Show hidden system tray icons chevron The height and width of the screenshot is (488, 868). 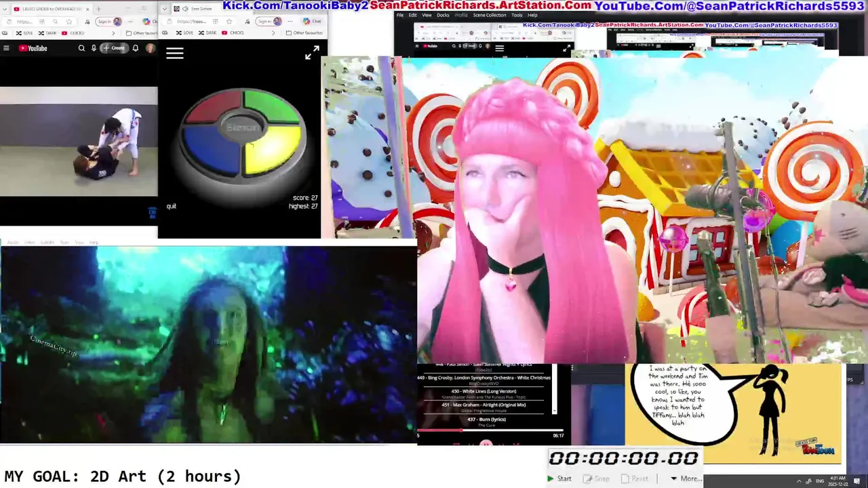(x=799, y=481)
